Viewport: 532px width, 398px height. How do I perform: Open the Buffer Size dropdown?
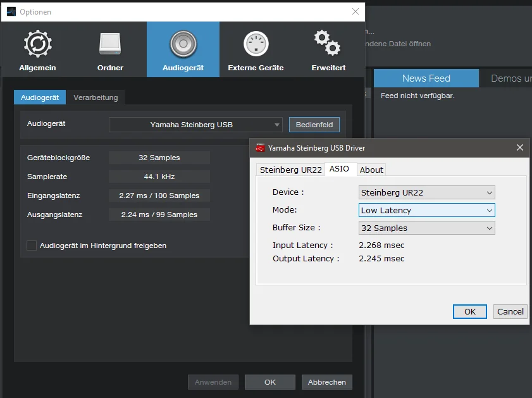pos(427,228)
